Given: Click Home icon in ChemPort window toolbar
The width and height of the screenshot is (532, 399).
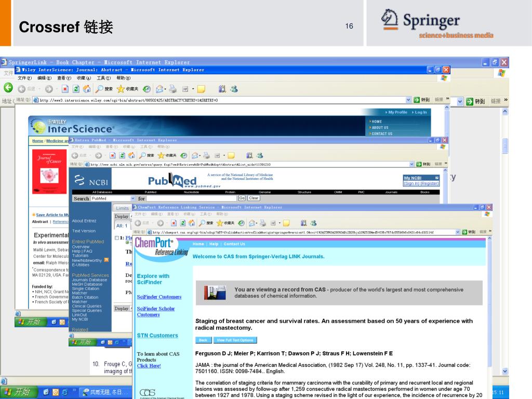Looking at the screenshot, I should pos(192,223).
